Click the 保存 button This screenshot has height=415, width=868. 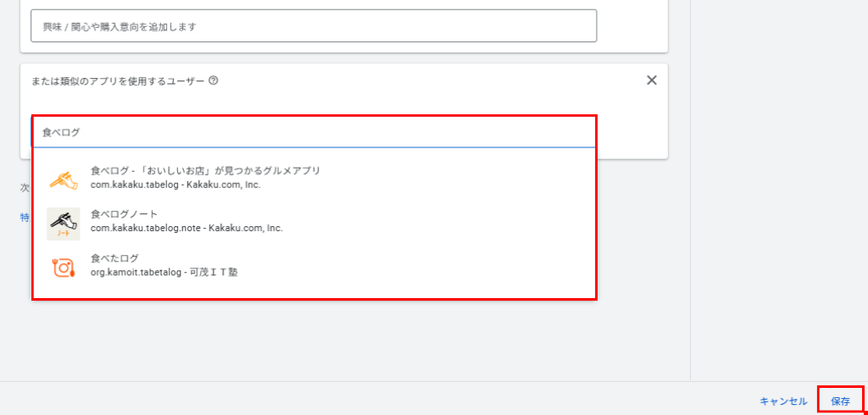[x=840, y=401]
